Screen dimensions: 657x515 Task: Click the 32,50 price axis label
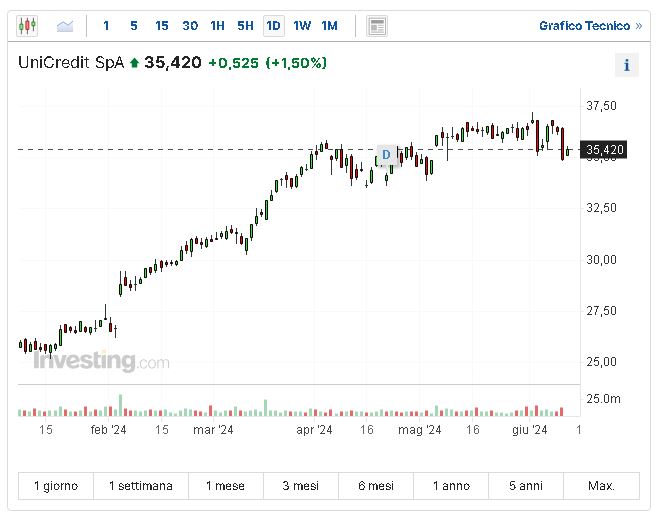[x=601, y=208]
